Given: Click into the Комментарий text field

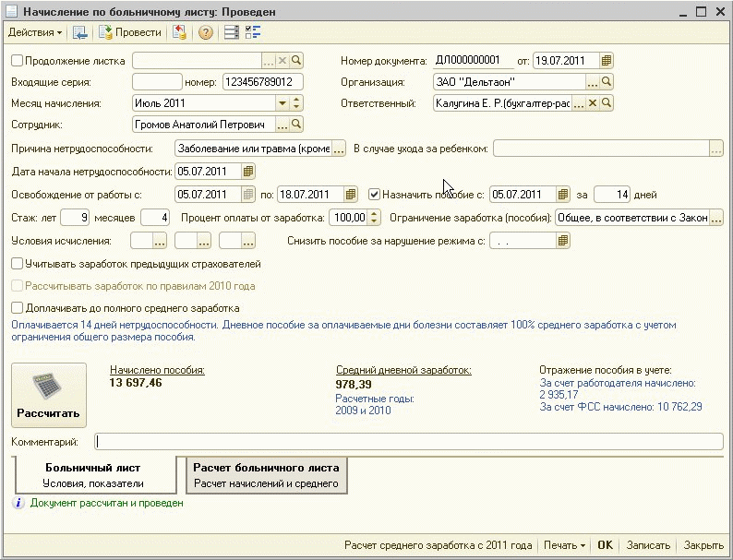Looking at the screenshot, I should coord(409,443).
